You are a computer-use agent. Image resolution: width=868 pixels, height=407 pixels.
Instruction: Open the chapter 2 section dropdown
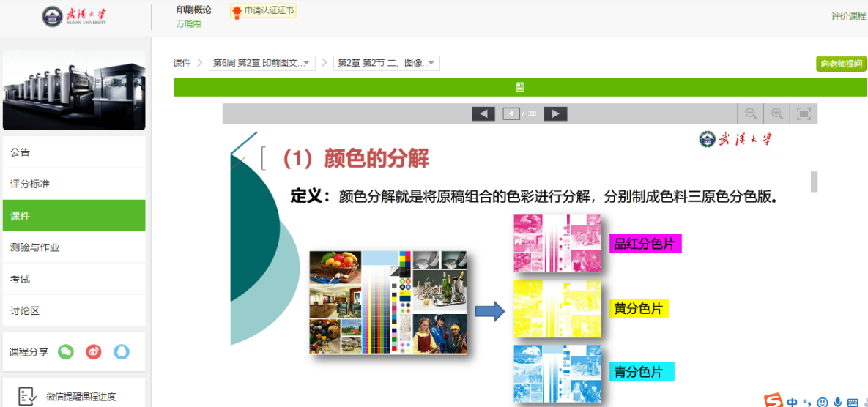pyautogui.click(x=386, y=63)
